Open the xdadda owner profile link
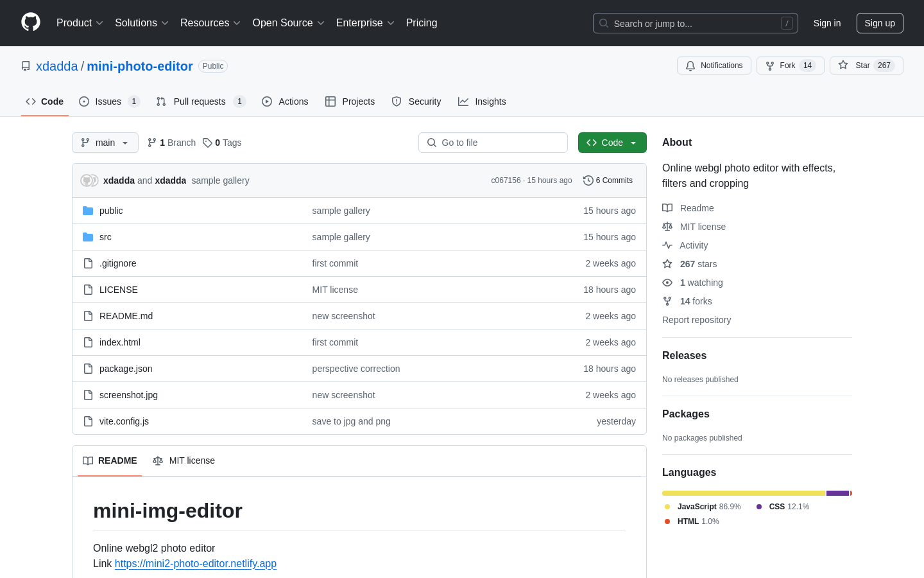The height and width of the screenshot is (578, 924). (57, 66)
